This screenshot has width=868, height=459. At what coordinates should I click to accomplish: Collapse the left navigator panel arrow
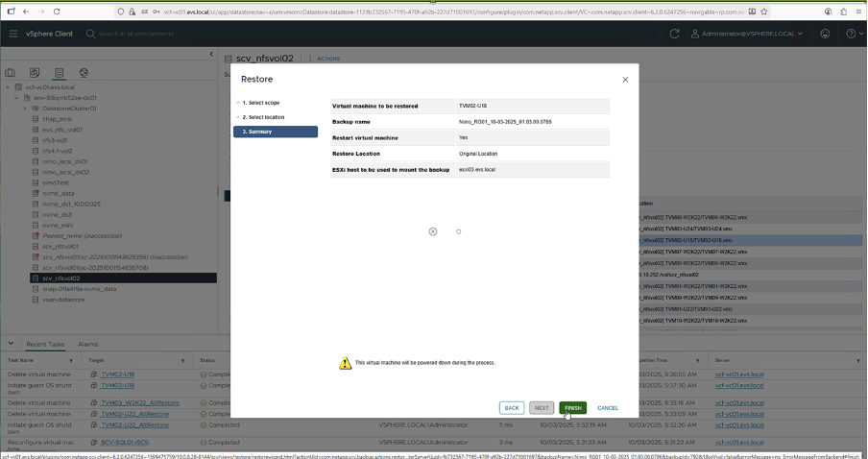click(211, 55)
